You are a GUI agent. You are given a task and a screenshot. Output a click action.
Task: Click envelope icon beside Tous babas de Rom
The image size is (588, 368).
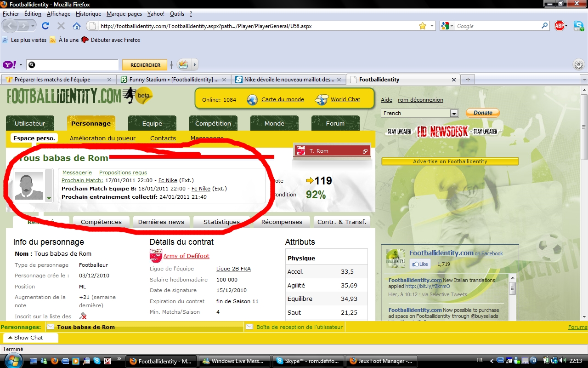pyautogui.click(x=51, y=327)
